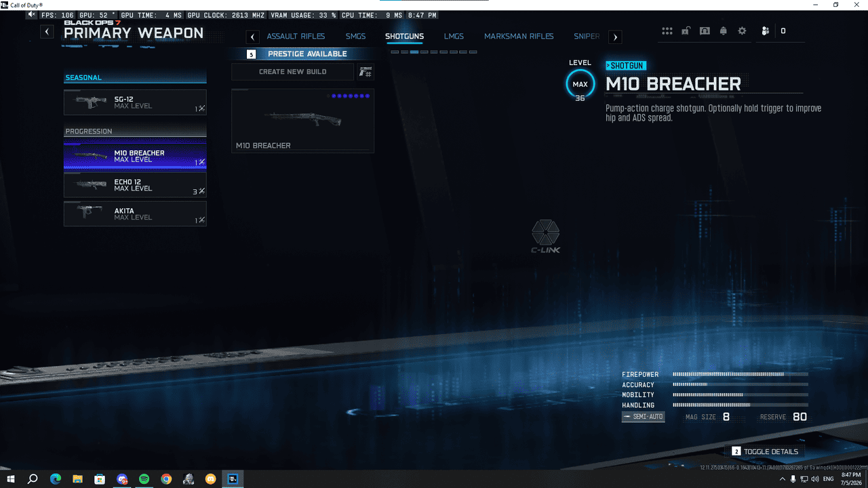
Task: Open the Windows Start menu
Action: 11,479
